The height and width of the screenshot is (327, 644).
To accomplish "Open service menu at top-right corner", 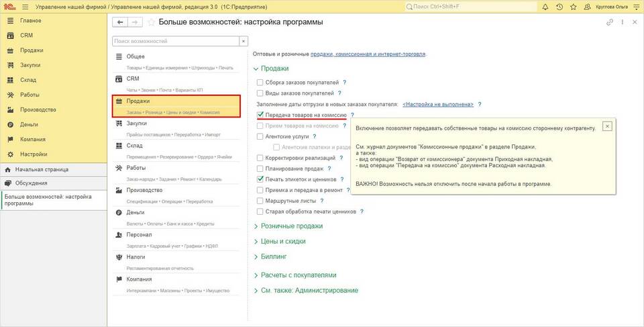I will [x=637, y=7].
